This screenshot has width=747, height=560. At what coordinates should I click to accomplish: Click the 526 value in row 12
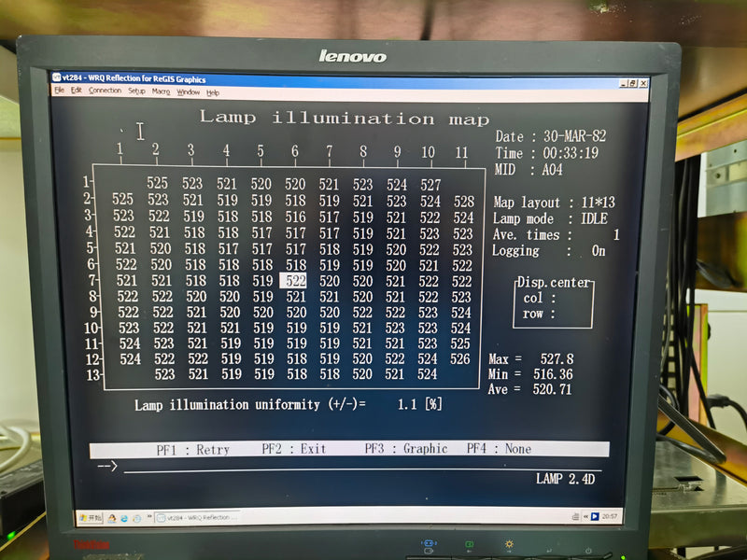pyautogui.click(x=460, y=358)
